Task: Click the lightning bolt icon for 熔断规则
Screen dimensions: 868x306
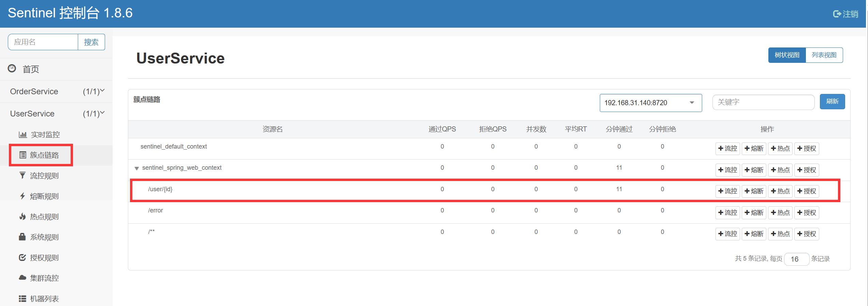Action: (x=23, y=196)
